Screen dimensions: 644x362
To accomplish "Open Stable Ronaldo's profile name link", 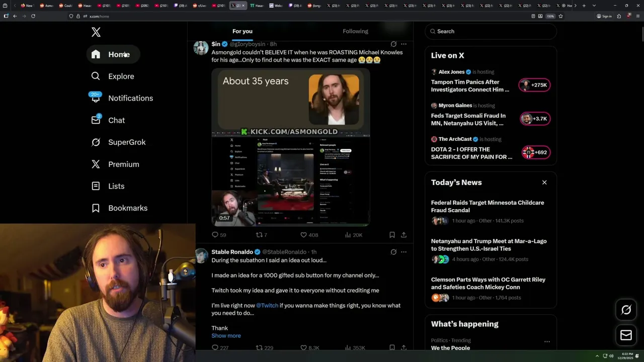I will 232,252.
